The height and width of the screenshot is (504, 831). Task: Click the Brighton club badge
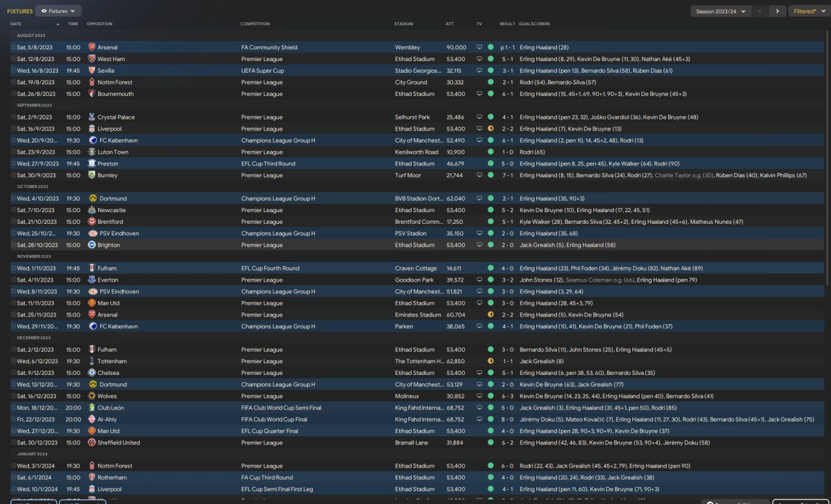(92, 245)
